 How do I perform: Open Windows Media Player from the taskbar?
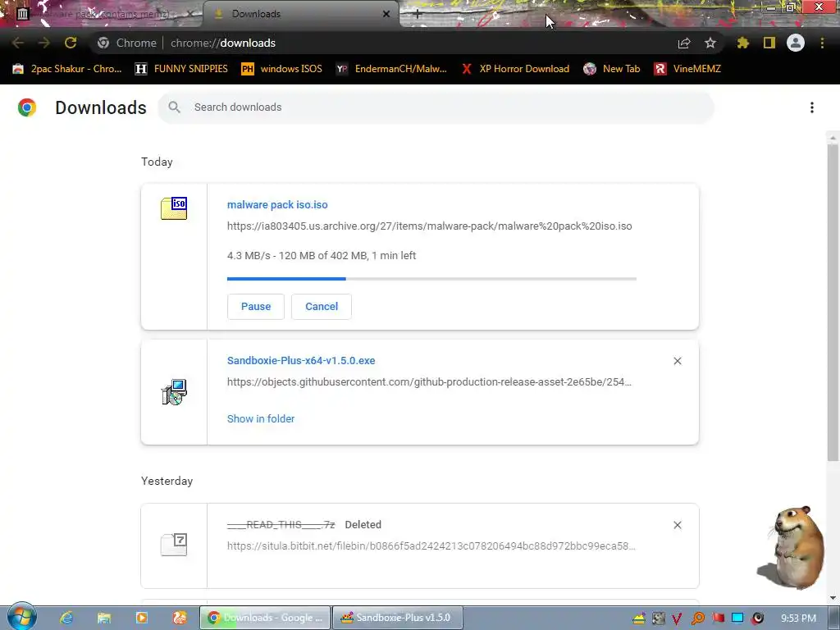point(142,618)
